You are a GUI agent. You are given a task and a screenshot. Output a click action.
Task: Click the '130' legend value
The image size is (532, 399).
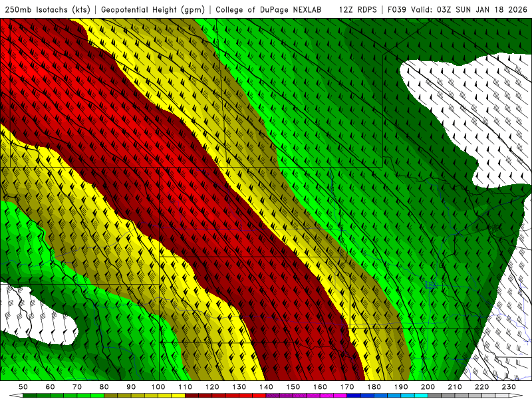pyautogui.click(x=239, y=387)
